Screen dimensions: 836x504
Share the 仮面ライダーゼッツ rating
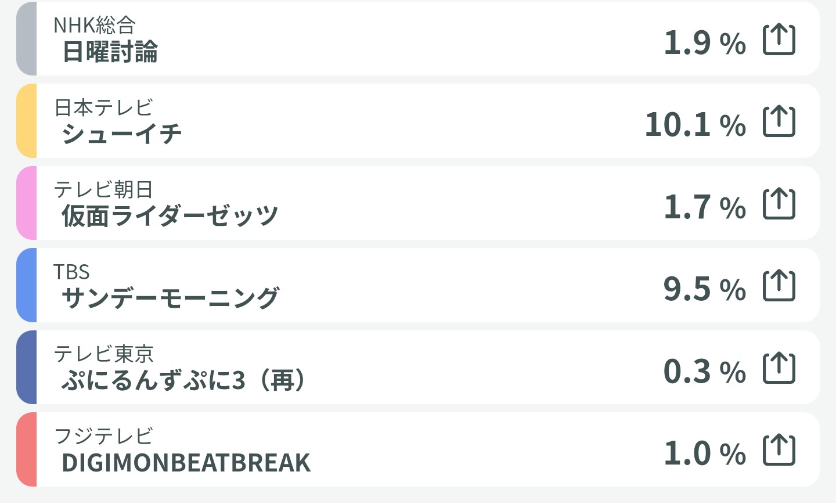(779, 204)
